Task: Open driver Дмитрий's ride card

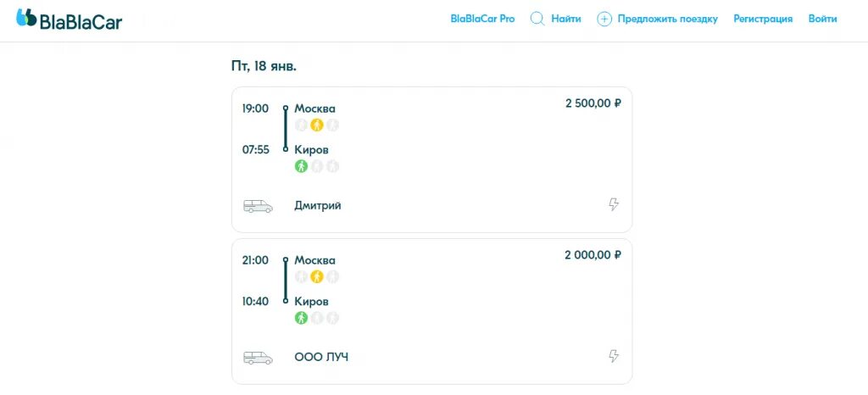Action: (431, 159)
